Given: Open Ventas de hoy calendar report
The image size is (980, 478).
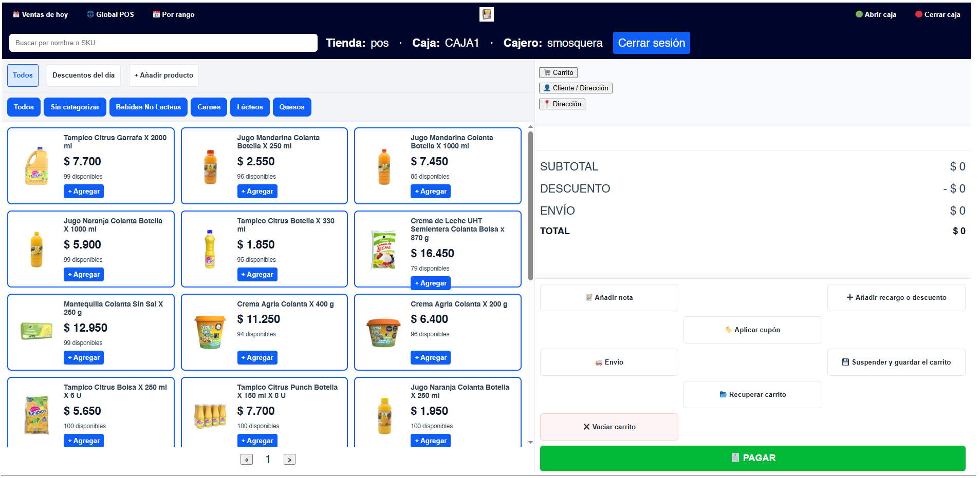Looking at the screenshot, I should (40, 14).
